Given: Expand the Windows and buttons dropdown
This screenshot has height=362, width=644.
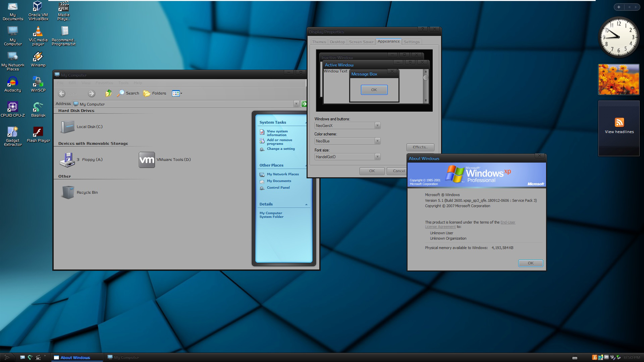Looking at the screenshot, I should pos(377,126).
